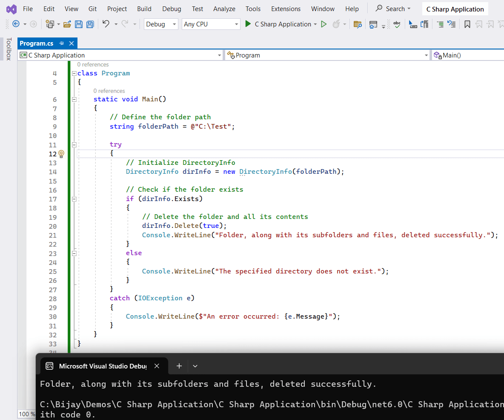Click the Open File folder icon
This screenshot has height=420, width=504.
[67, 24]
